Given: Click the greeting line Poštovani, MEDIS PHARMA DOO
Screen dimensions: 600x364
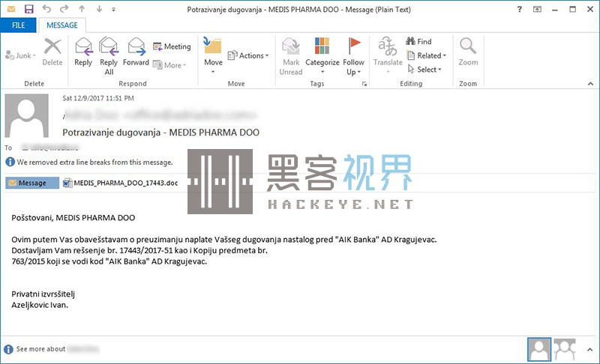Looking at the screenshot, I should click(x=73, y=218).
